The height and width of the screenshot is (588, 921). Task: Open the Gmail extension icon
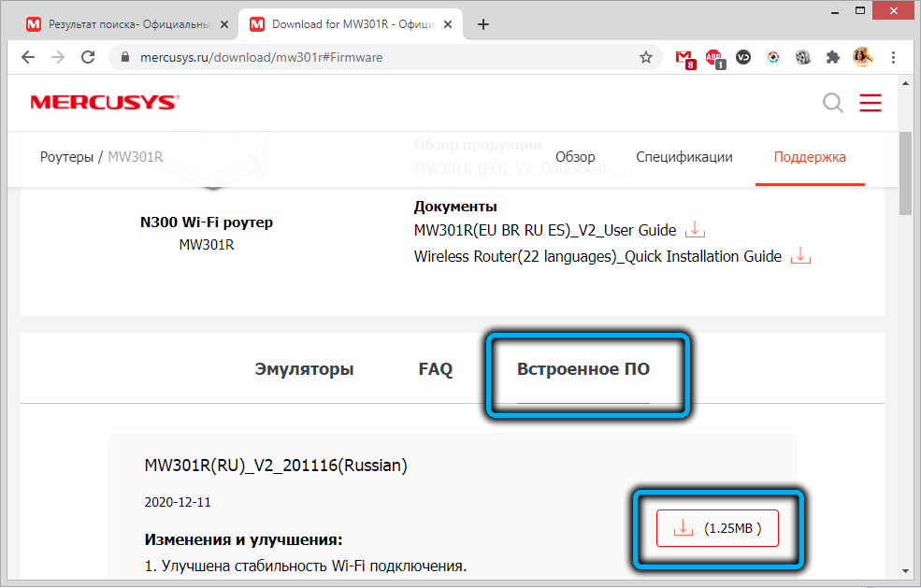click(684, 57)
